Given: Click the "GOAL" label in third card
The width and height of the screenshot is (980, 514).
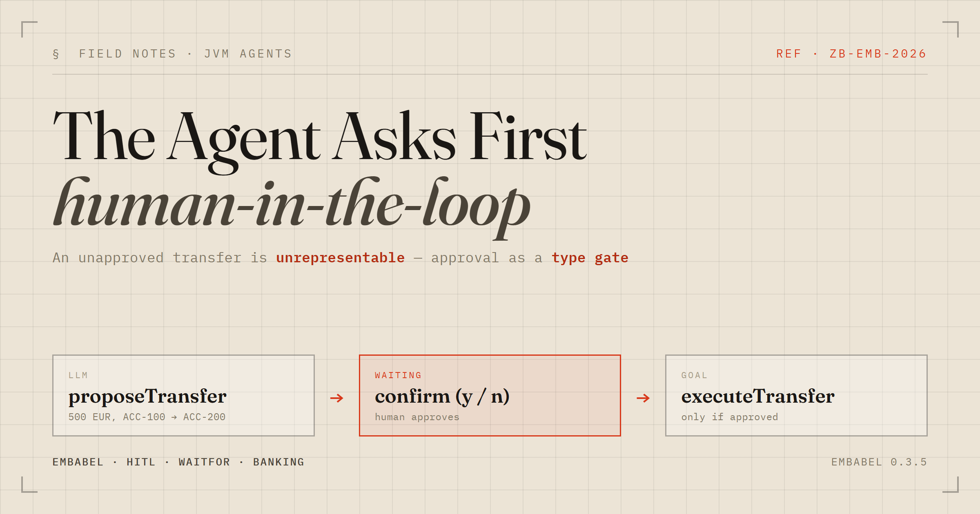Looking at the screenshot, I should click(695, 375).
